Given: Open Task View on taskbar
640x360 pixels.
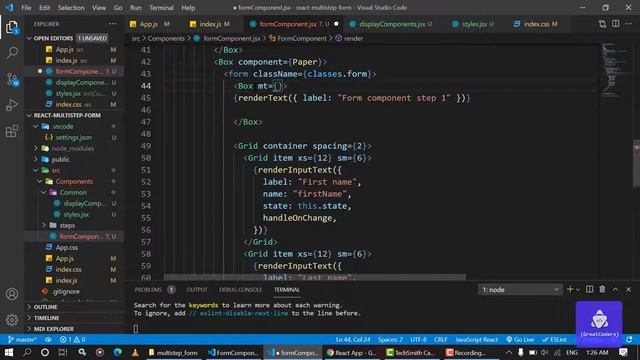Looking at the screenshot, I should pos(63,352).
